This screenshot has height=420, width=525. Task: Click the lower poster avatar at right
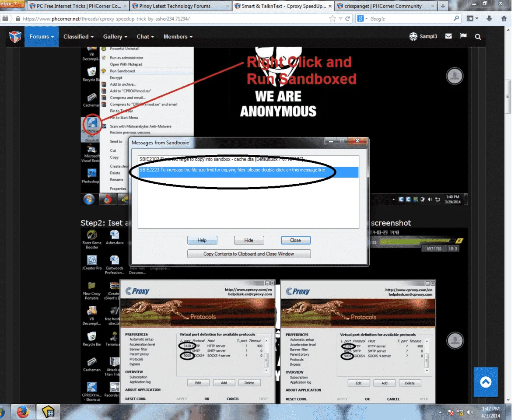click(455, 340)
